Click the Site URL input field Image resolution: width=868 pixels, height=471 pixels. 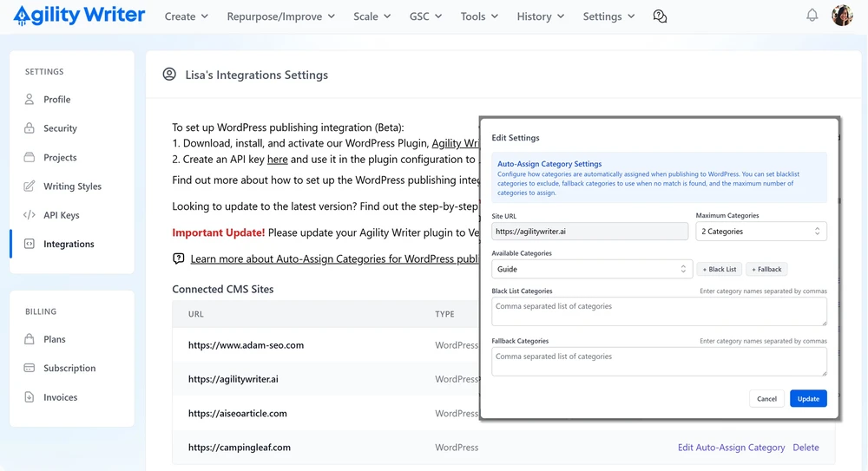click(x=589, y=232)
